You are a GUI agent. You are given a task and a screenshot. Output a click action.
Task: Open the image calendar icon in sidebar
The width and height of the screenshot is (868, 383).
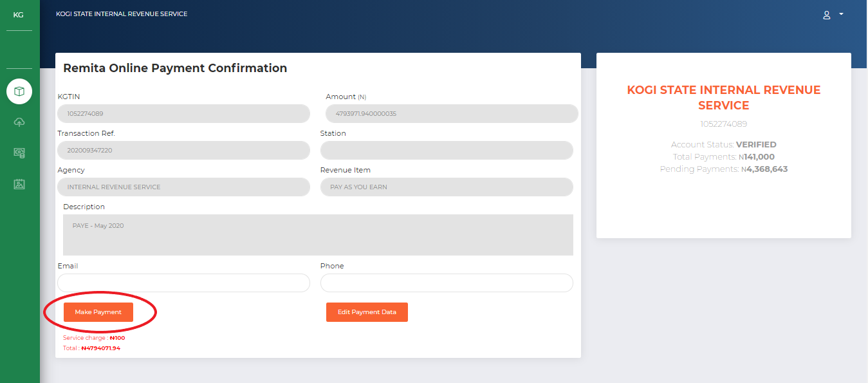19,184
